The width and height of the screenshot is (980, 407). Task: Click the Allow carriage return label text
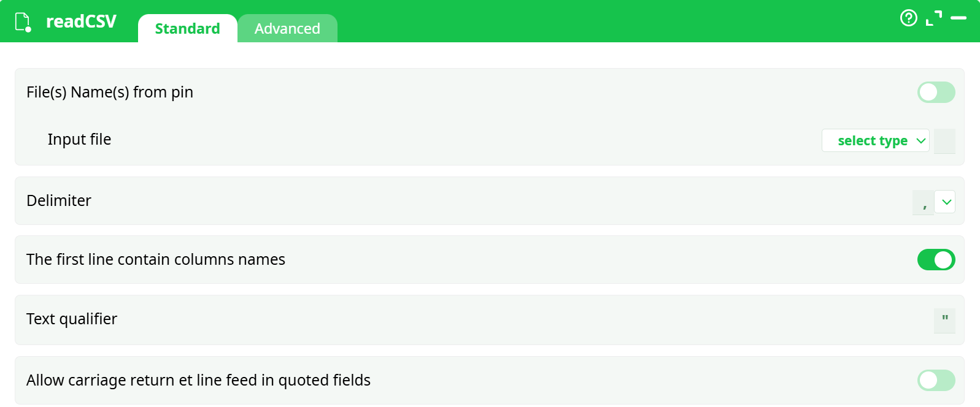[x=198, y=381]
